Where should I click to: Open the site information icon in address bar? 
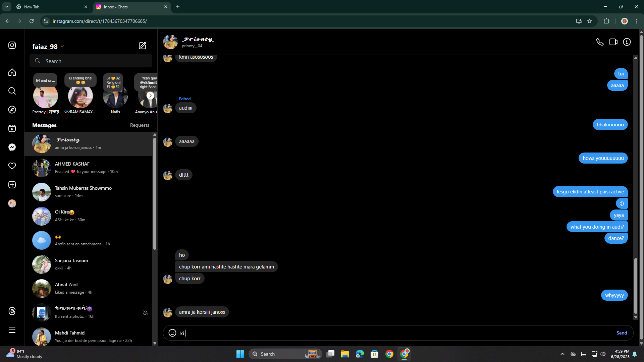click(x=46, y=21)
